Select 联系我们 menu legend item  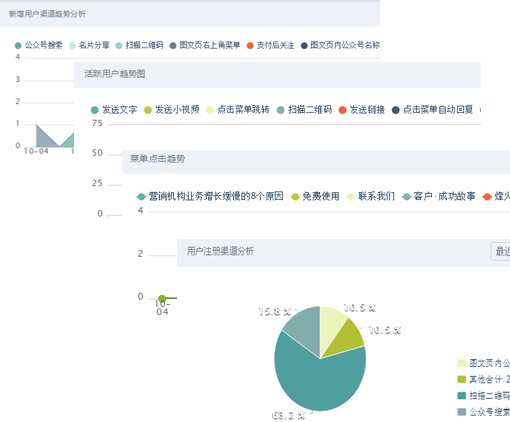point(371,196)
